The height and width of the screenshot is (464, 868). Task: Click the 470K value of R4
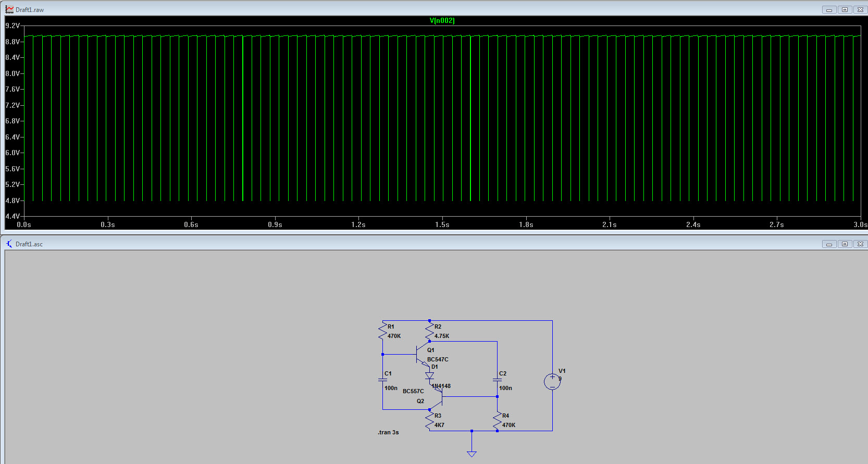[509, 425]
